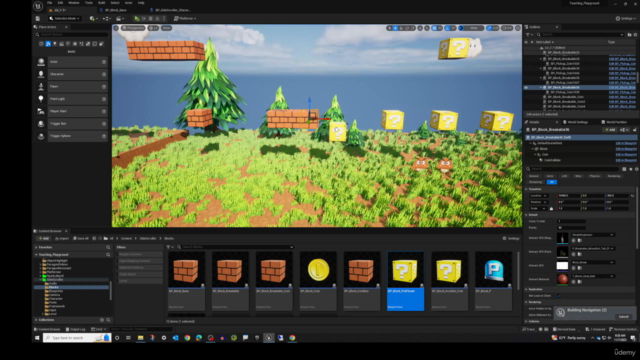Viewport: 640px width, 360px height.
Task: Open the Brick_Break sound dropdown
Action: click(593, 262)
